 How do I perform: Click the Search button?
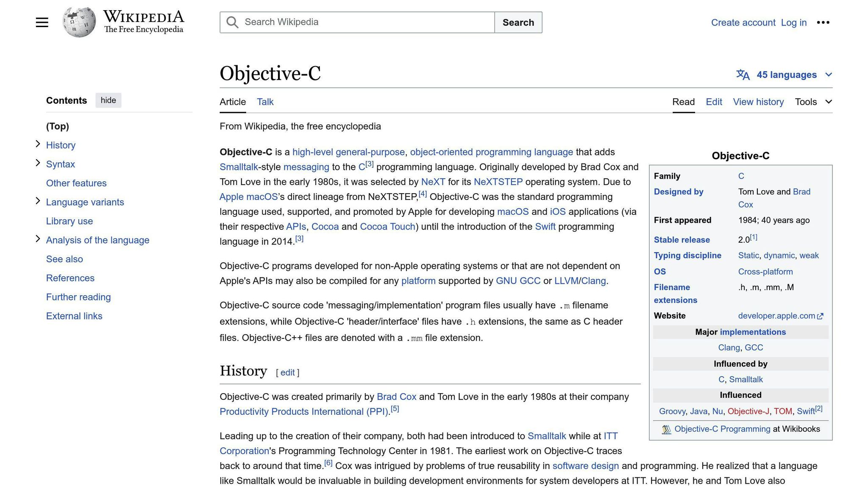(x=518, y=22)
